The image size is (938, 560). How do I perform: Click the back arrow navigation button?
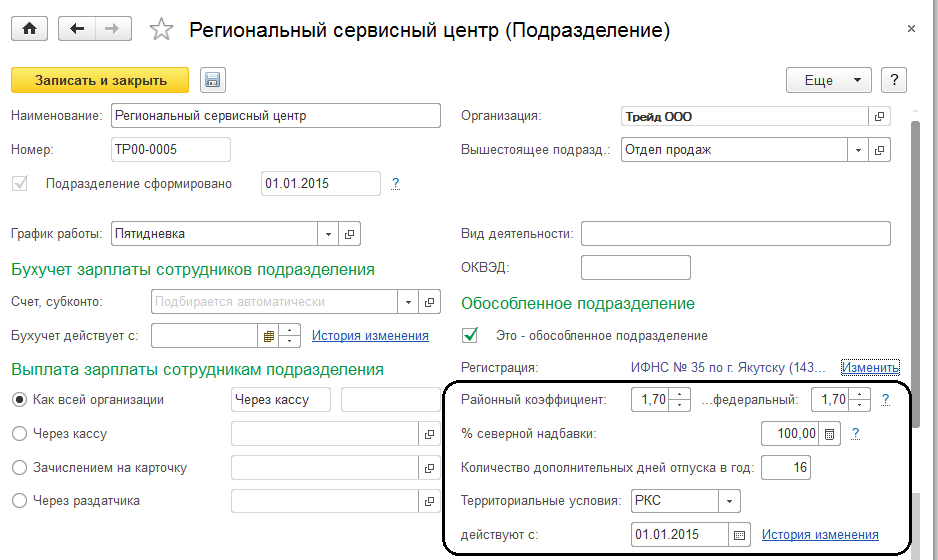(77, 29)
